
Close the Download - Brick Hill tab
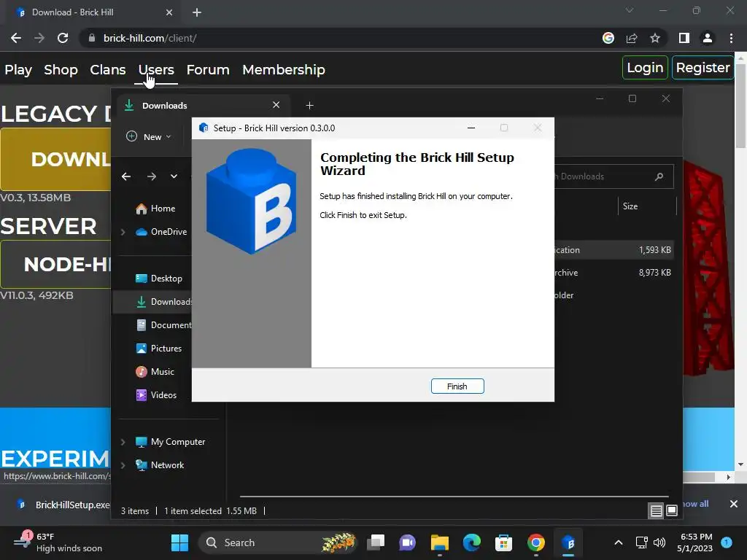click(x=169, y=12)
